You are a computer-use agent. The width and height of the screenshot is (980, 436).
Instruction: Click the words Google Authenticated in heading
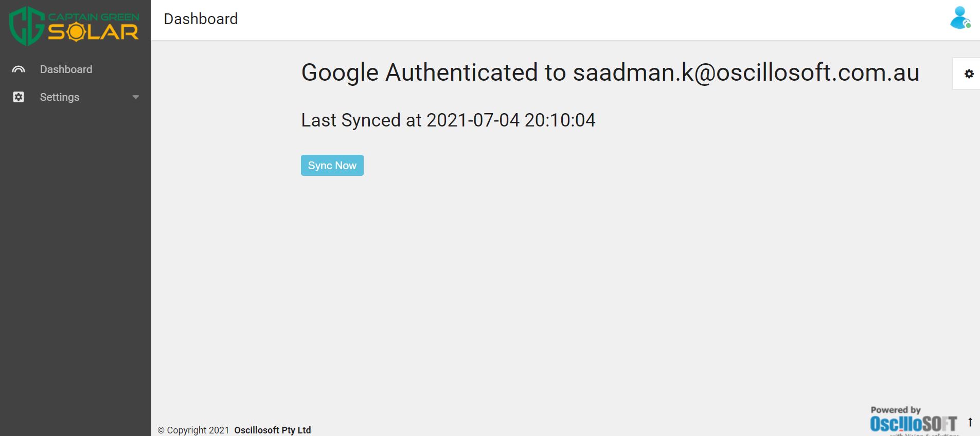[x=419, y=72]
